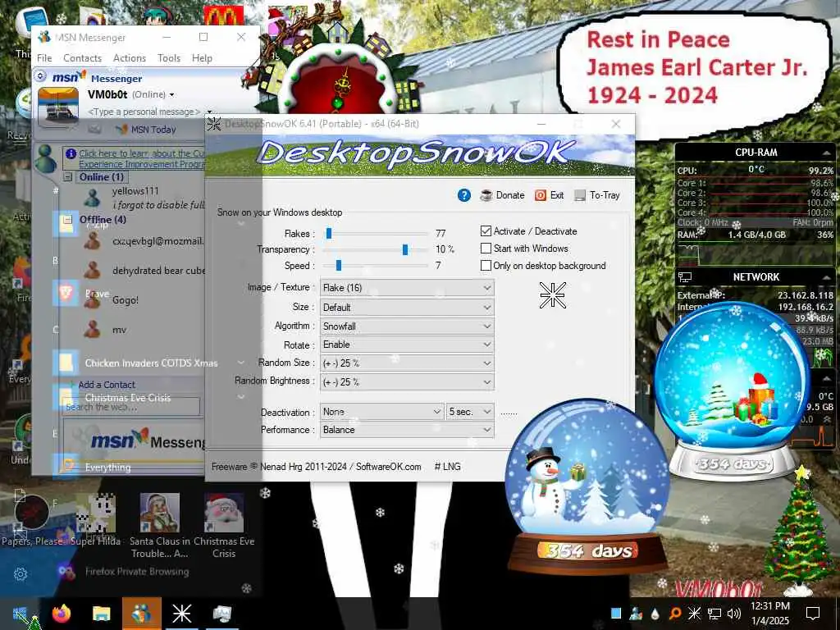Viewport: 840px width, 630px height.
Task: Open Tools menu in MSN Messenger
Action: click(169, 58)
